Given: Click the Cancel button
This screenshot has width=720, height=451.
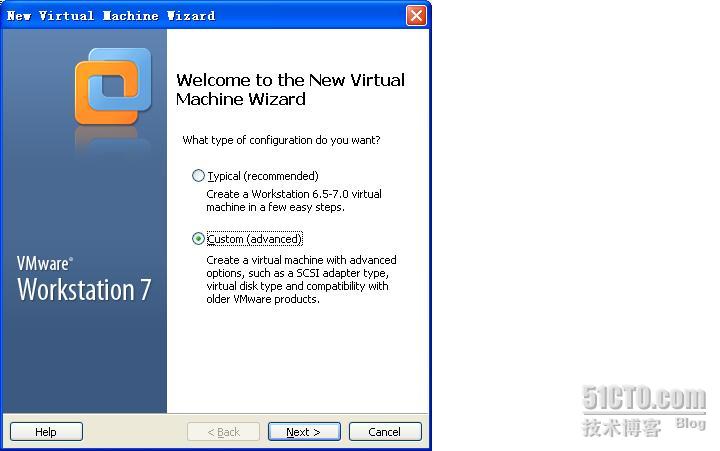Looking at the screenshot, I should click(385, 432).
